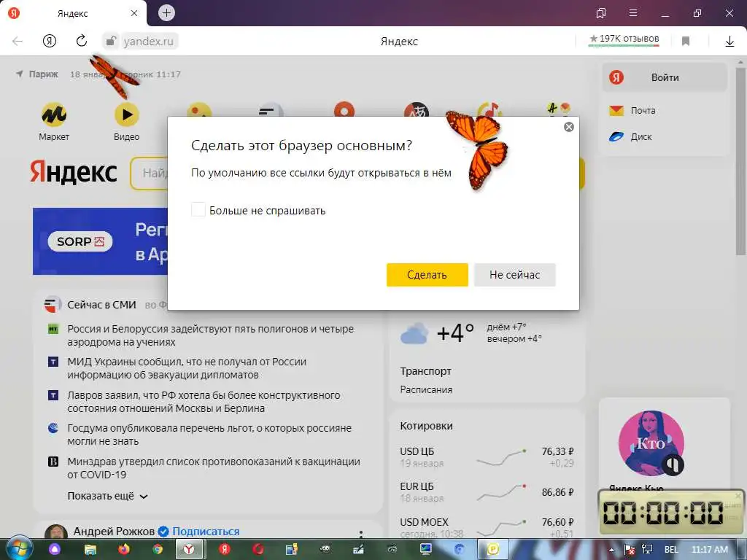Open Почта mail link
This screenshot has width=747, height=560.
(x=632, y=111)
